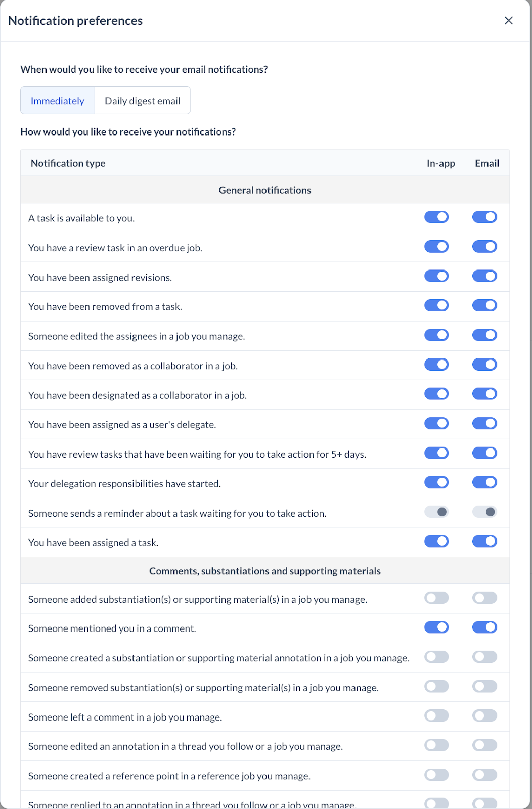Close the Notification preferences dialog

coord(509,21)
